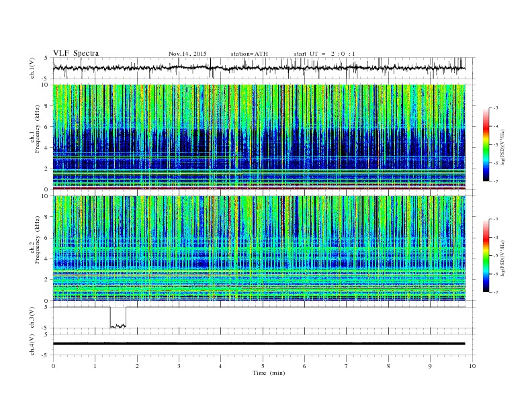This screenshot has width=532, height=411.
Task: Click the upper ch.1 PSD color bar
Action: [486, 144]
